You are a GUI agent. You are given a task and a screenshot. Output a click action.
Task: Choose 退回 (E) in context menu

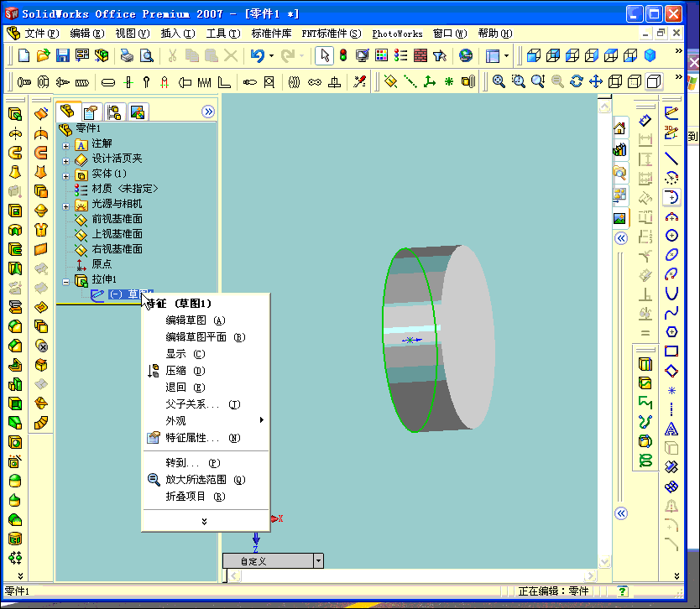(206, 388)
